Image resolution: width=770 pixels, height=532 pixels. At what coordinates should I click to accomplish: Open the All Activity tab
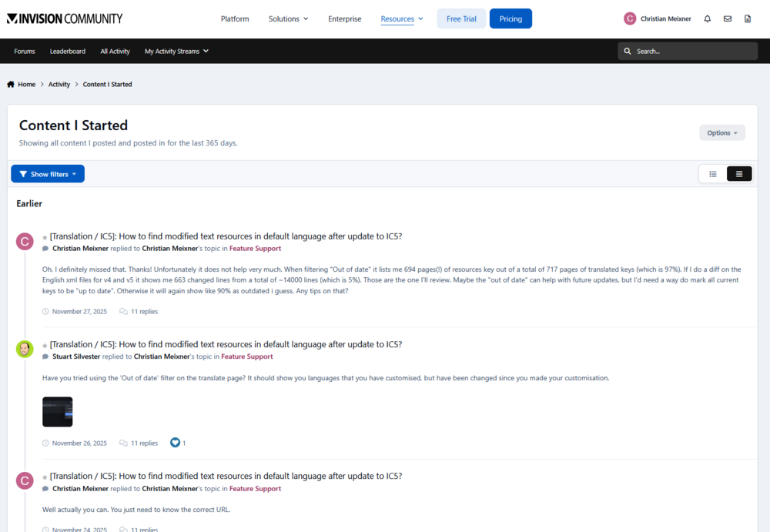[x=115, y=51]
